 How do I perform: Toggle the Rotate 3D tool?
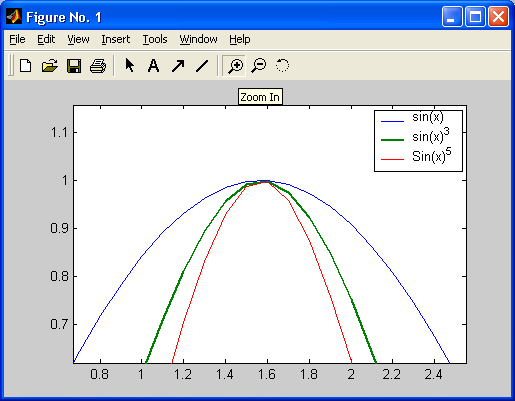282,65
